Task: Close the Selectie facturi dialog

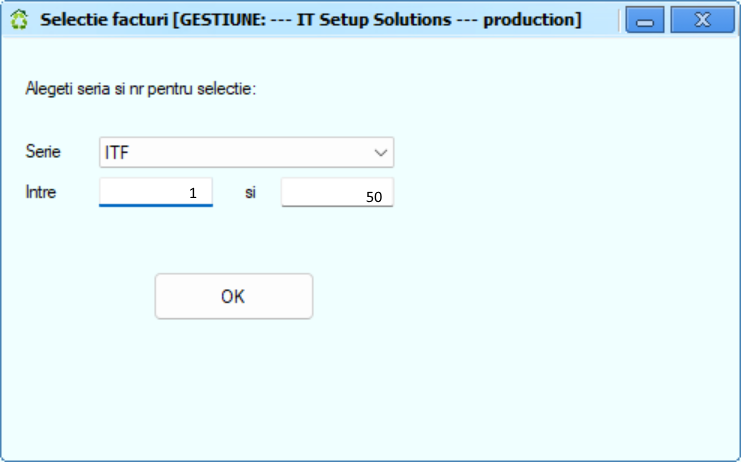Action: [703, 20]
